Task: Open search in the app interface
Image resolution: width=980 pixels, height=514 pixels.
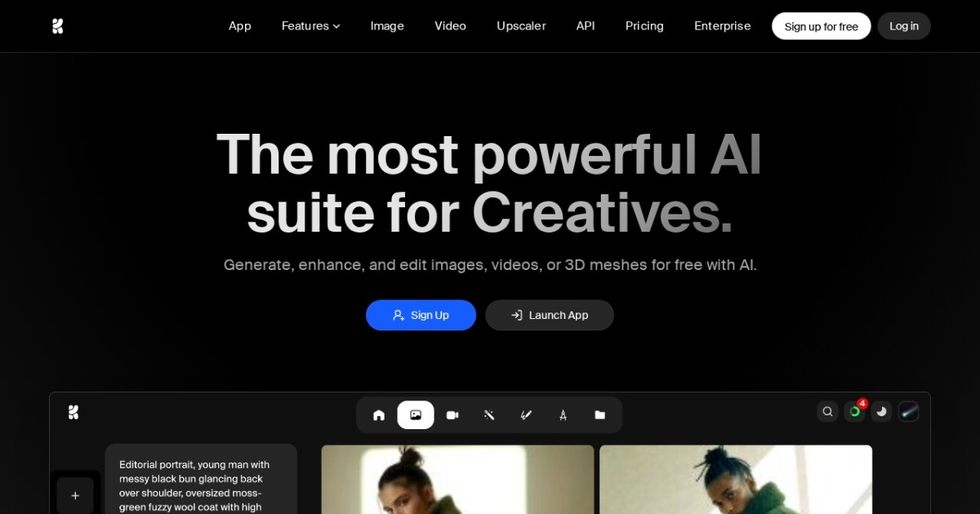Action: coord(828,411)
